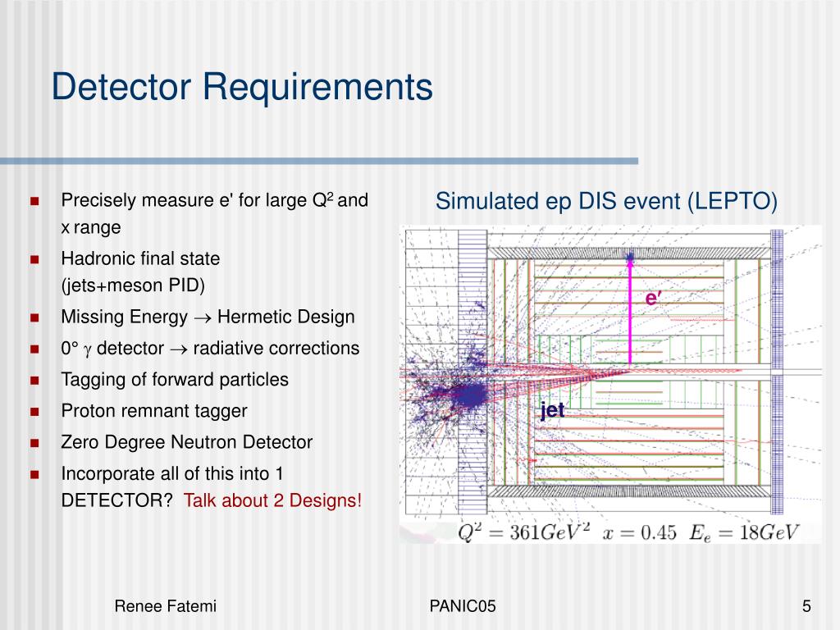Select the '(jets+meson PID)' line

pos(133,285)
